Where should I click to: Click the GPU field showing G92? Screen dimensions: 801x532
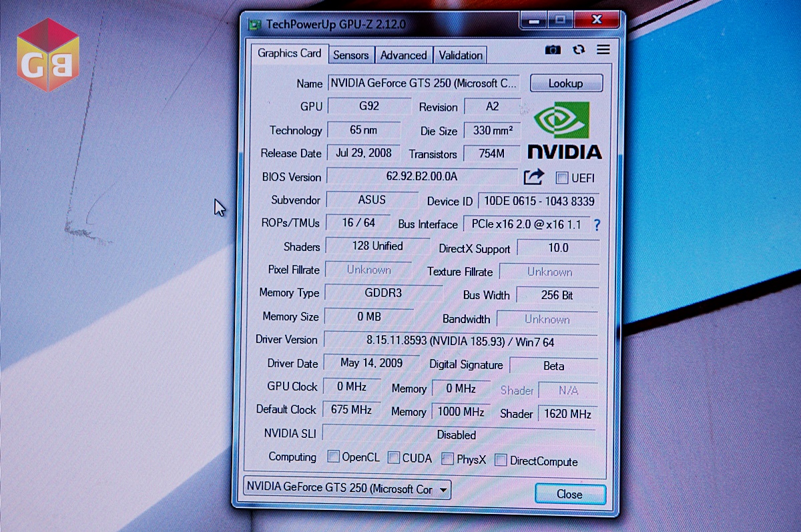coord(369,106)
